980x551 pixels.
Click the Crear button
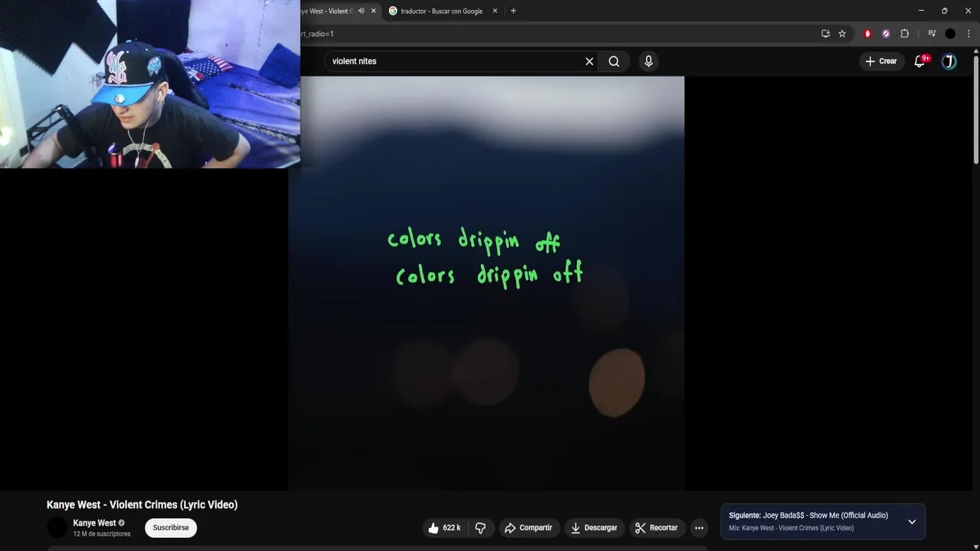(x=880, y=61)
